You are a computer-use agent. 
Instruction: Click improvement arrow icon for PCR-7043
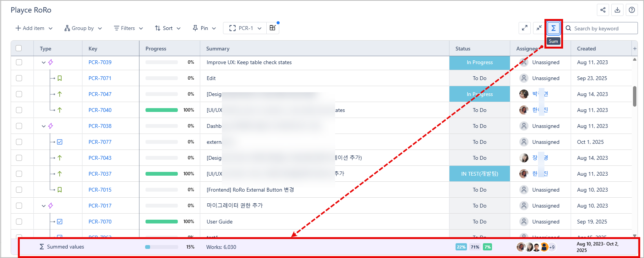pyautogui.click(x=60, y=158)
